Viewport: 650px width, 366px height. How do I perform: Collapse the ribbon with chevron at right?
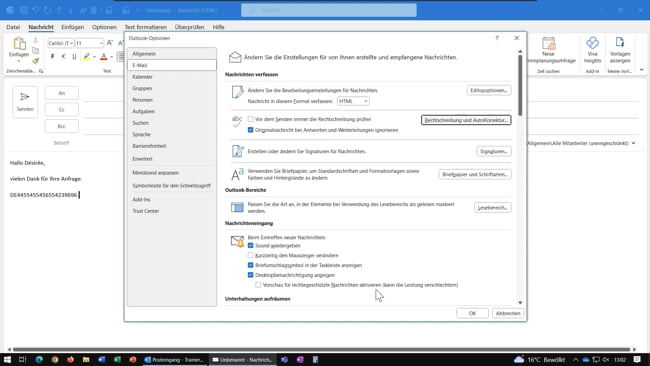pyautogui.click(x=642, y=70)
